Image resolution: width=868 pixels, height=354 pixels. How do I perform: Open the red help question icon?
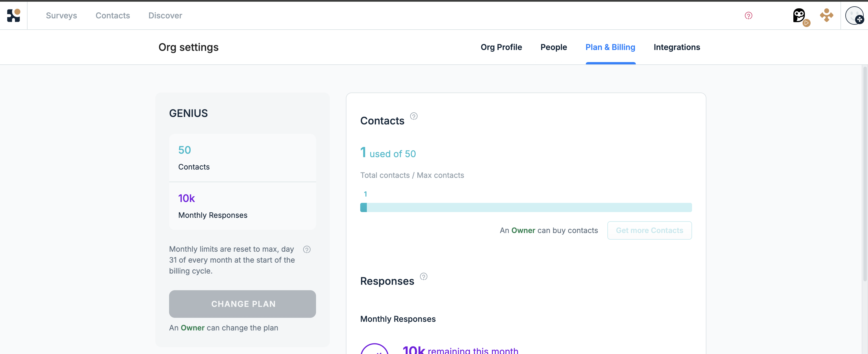(748, 16)
